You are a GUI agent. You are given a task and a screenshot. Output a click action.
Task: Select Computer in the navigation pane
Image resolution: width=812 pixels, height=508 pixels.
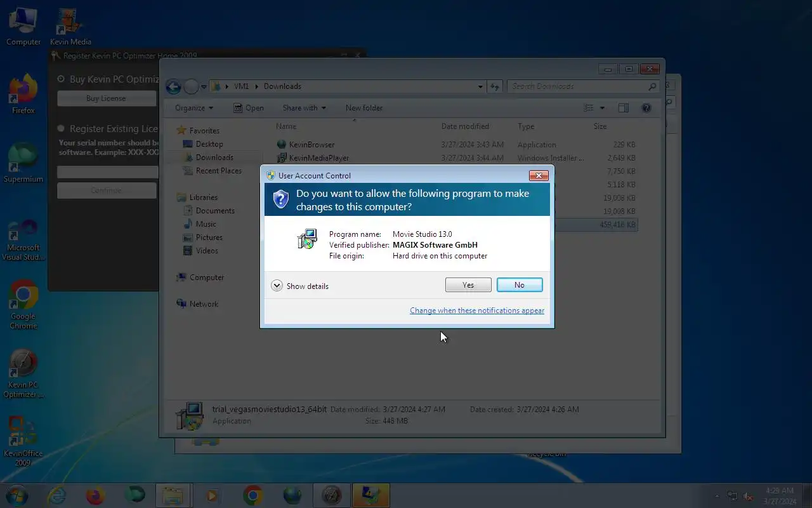pyautogui.click(x=207, y=277)
